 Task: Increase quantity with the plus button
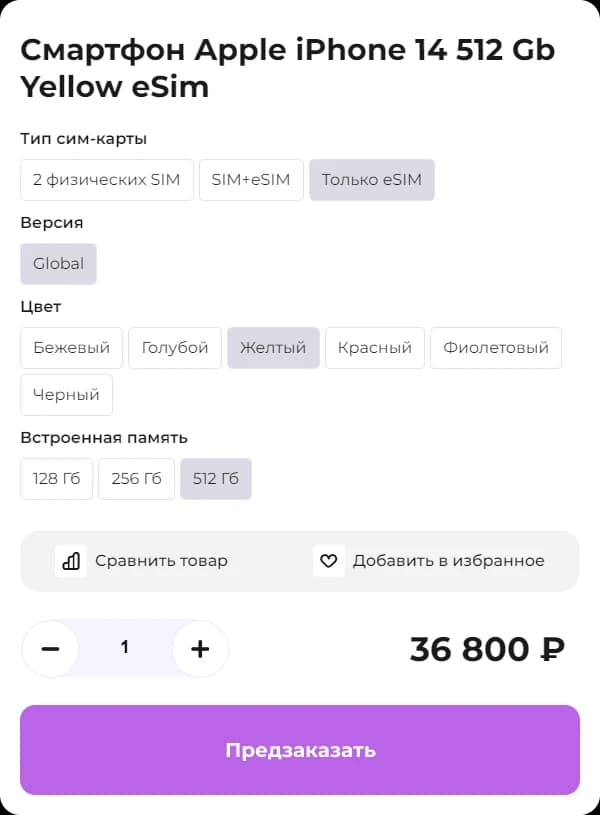[200, 649]
